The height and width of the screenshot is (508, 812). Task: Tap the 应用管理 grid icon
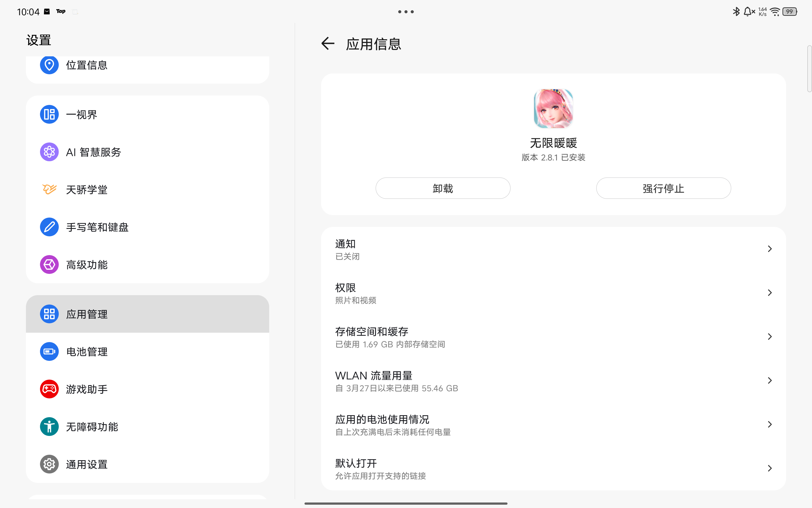(49, 314)
